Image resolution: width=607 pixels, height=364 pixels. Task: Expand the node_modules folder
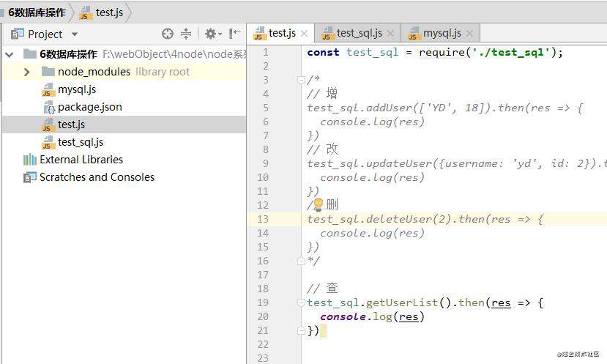click(x=26, y=72)
